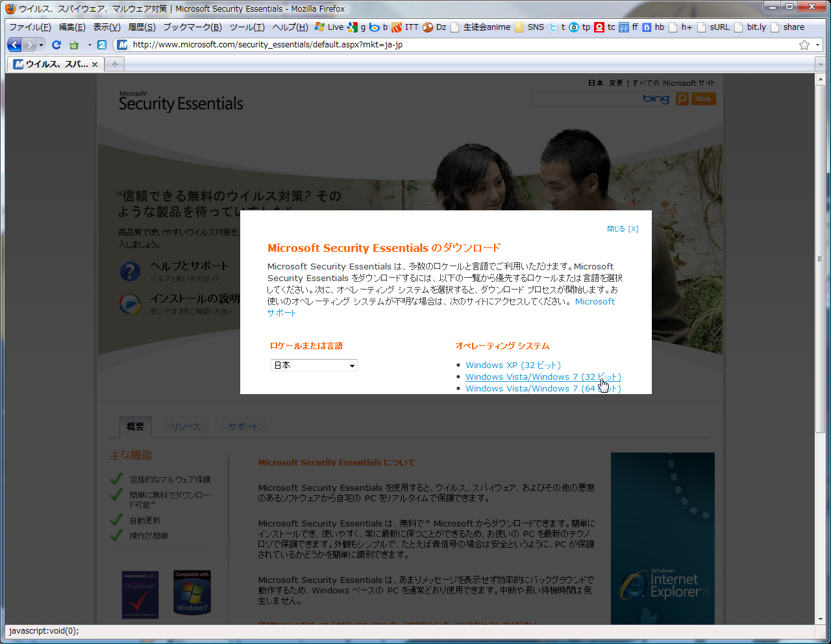
Task: Click the Web search button
Action: 704,99
